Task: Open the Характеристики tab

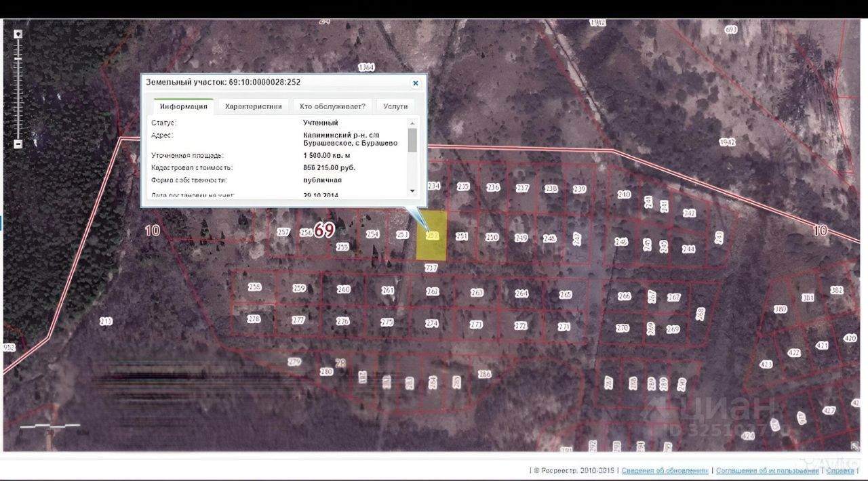Action: coord(253,106)
